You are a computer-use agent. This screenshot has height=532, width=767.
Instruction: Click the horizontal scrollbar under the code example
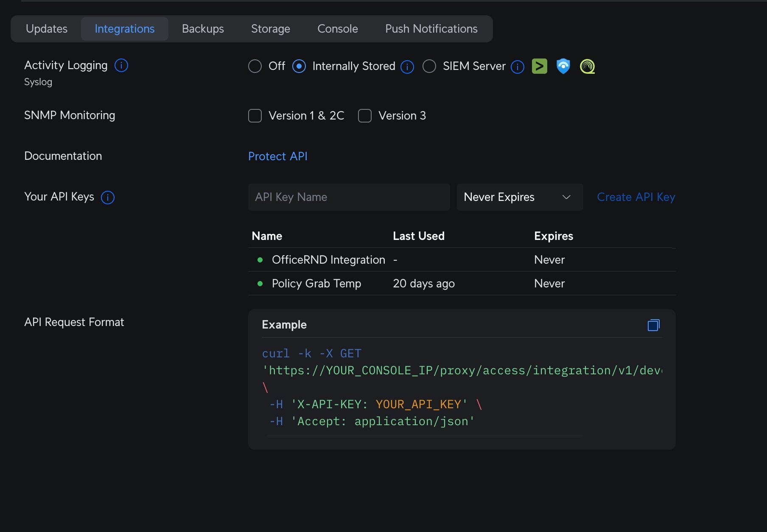424,436
